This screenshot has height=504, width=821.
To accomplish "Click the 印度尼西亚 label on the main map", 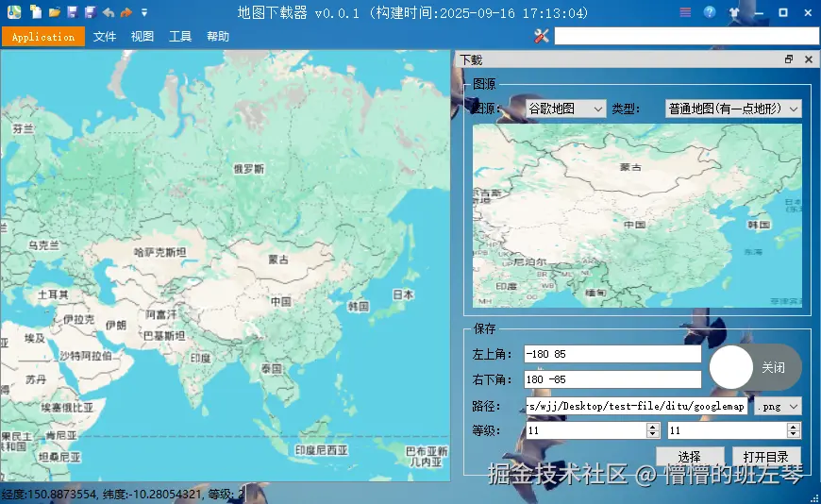I will 321,450.
